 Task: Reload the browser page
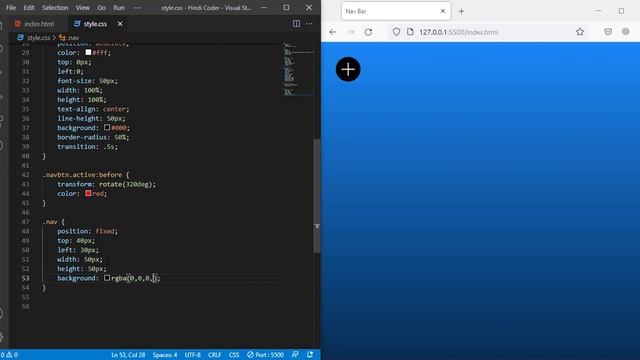tap(368, 32)
